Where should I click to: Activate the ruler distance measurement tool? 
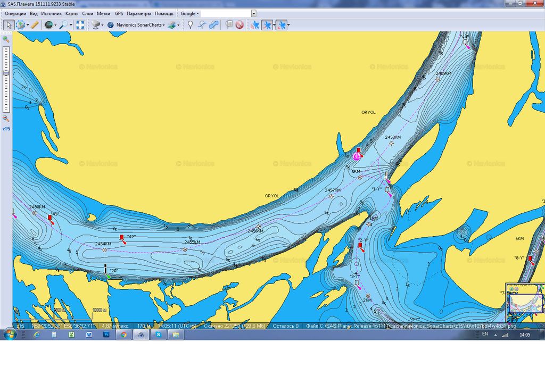click(x=35, y=25)
